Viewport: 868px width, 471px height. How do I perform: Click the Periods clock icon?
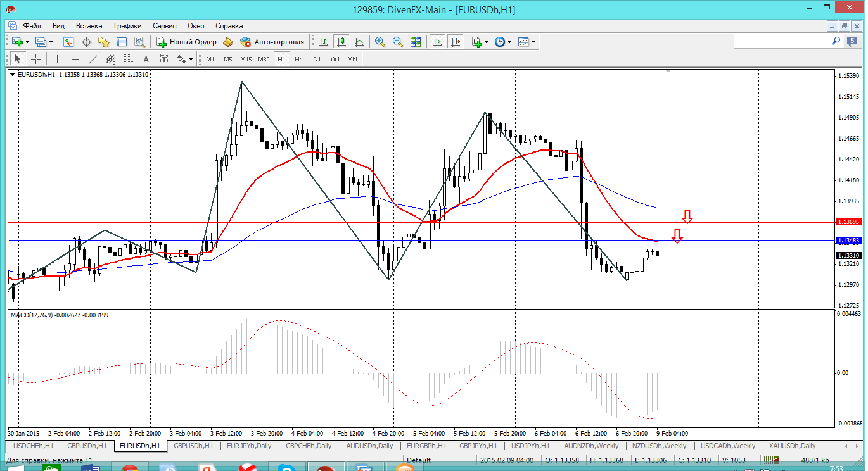[500, 42]
